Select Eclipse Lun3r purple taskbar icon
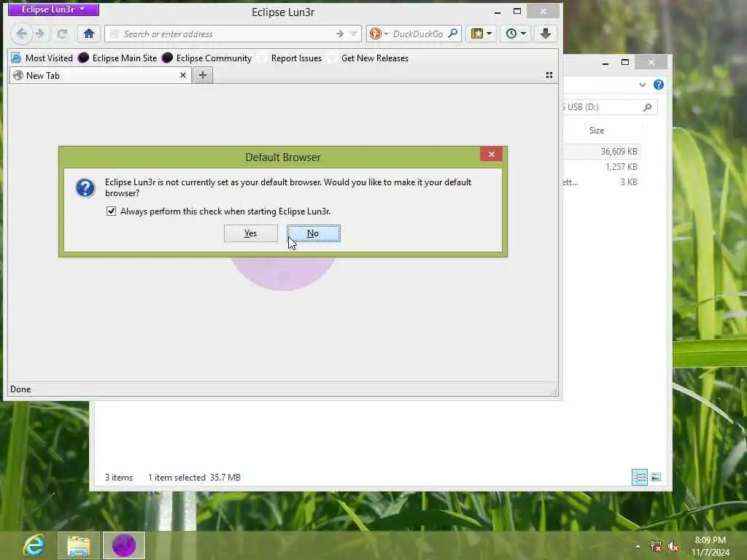 [124, 545]
